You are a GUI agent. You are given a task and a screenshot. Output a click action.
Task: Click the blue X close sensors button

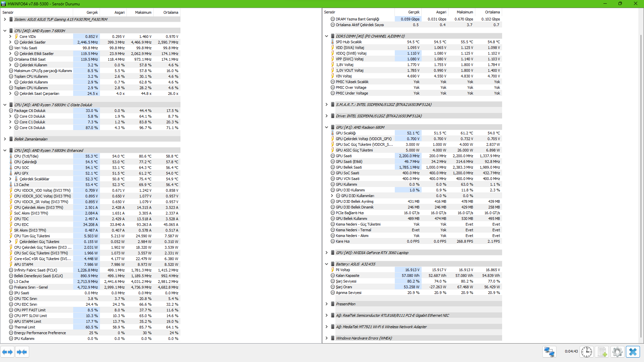[x=633, y=352]
